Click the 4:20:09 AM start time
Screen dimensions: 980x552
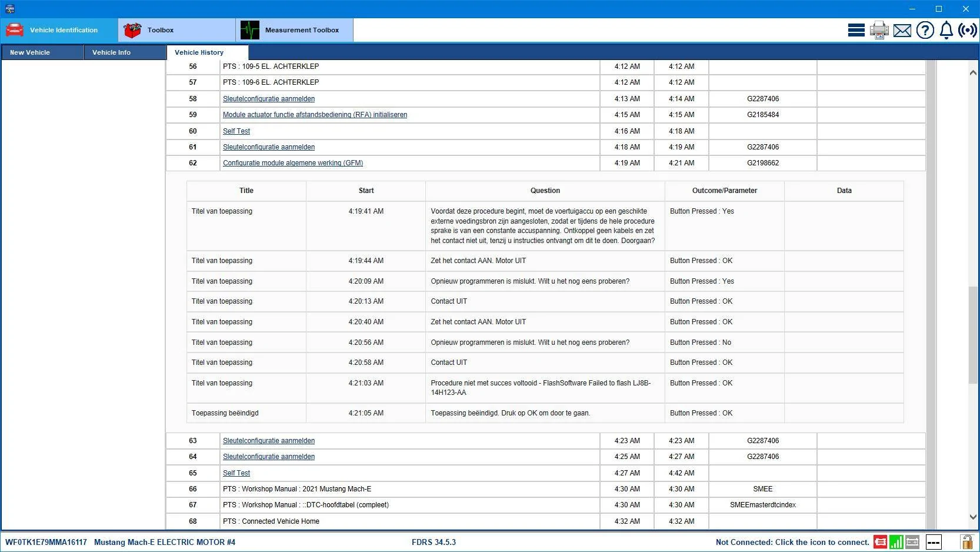(x=366, y=281)
